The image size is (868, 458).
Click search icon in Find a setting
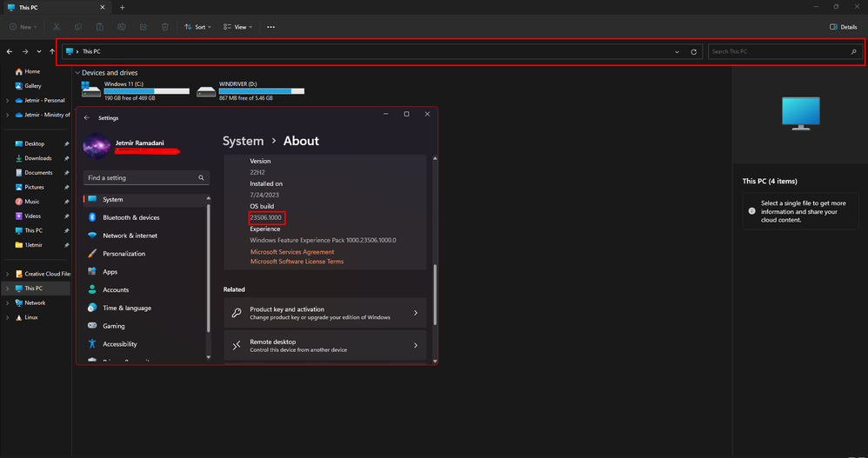coord(202,178)
